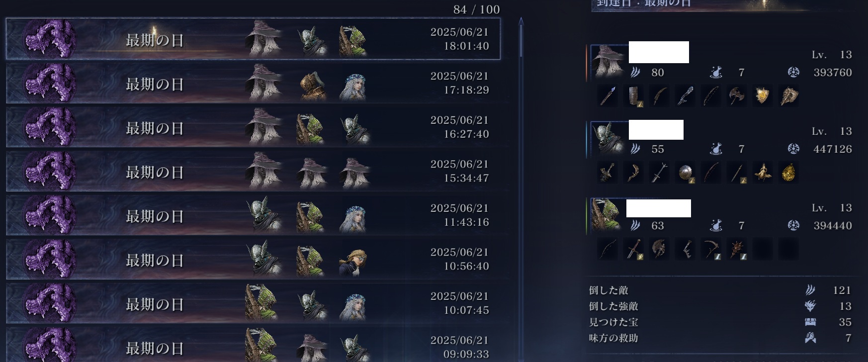This screenshot has width=868, height=362.
Task: Click the spiked mace in third player's equipment
Action: (736, 249)
